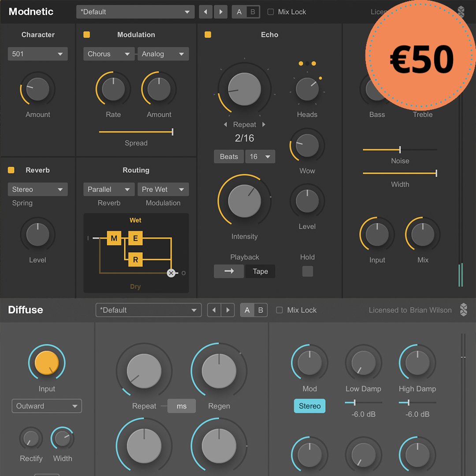Screen dimensions: 476x476
Task: Open the Reverb Stereo dropdown
Action: click(37, 189)
